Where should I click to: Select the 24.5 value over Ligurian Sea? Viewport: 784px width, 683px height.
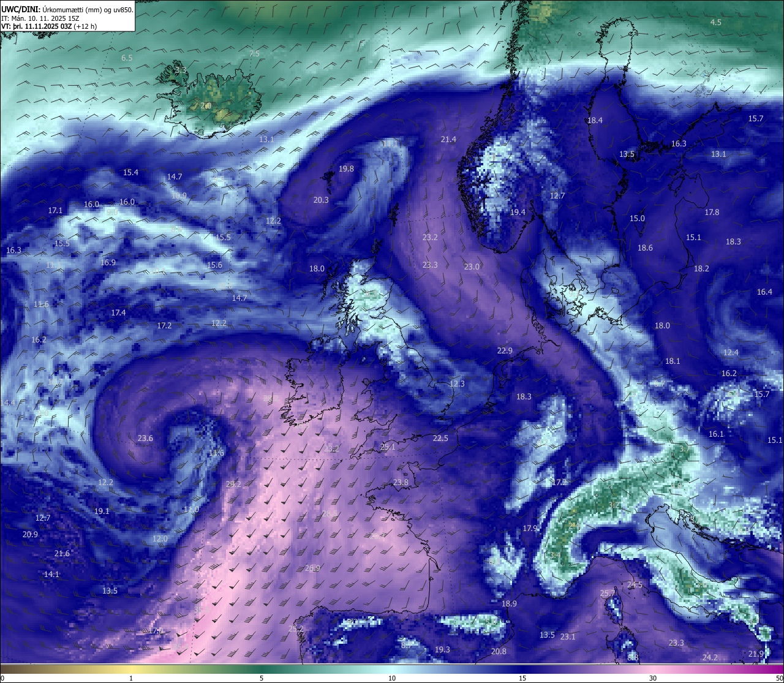(x=635, y=586)
